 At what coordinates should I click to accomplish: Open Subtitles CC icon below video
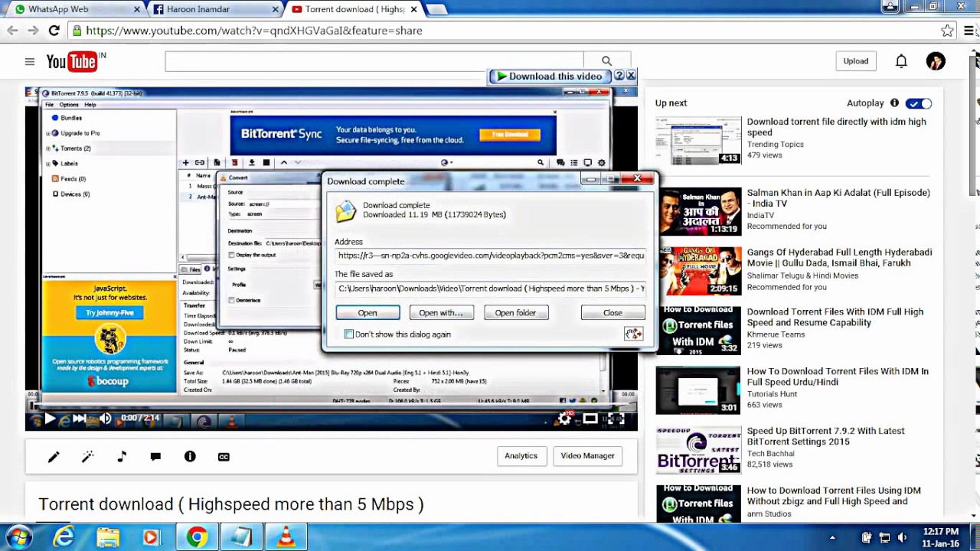pyautogui.click(x=224, y=457)
